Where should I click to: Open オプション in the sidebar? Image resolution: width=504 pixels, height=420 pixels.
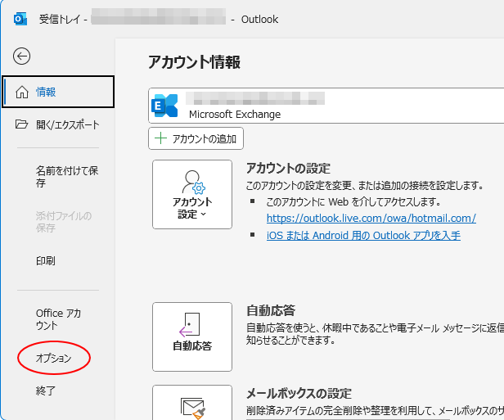tap(54, 358)
